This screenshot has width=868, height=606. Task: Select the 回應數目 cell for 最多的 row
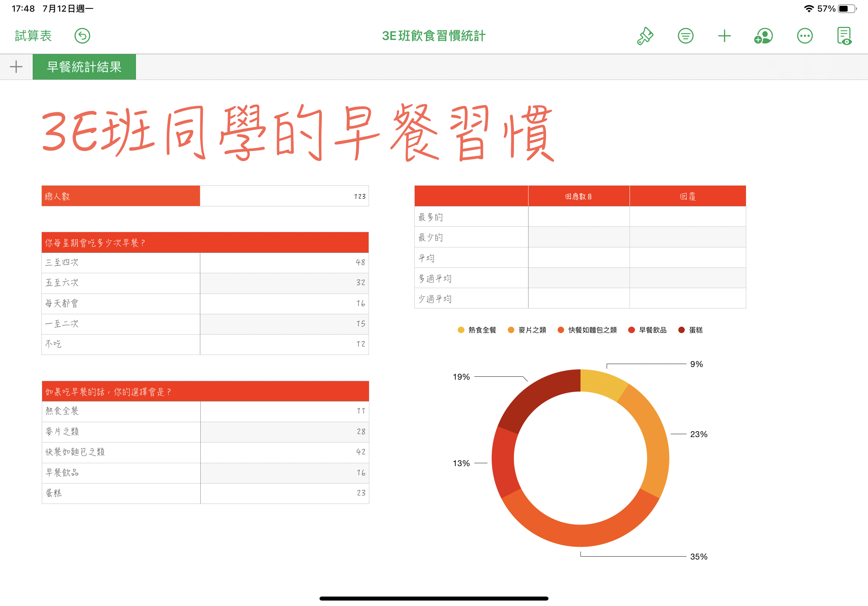[x=578, y=217]
